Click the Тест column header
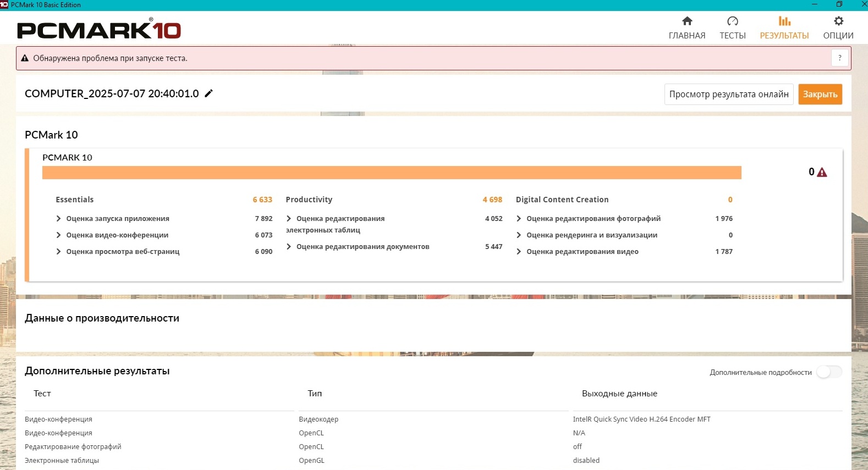Screen dimensions: 868x470 pyautogui.click(x=42, y=394)
